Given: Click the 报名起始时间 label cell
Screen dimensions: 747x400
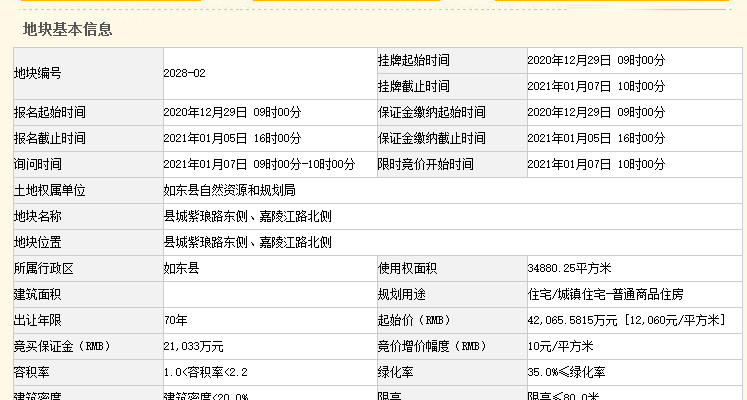Looking at the screenshot, I should tap(50, 113).
